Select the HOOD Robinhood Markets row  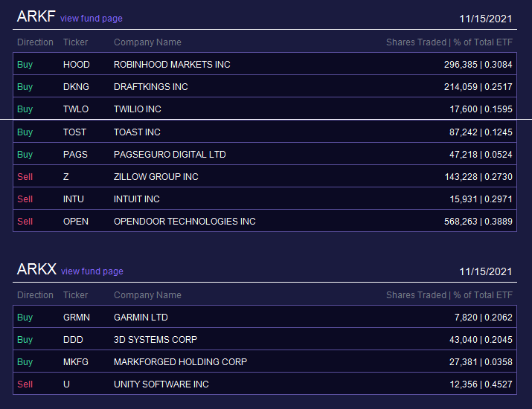click(x=265, y=64)
